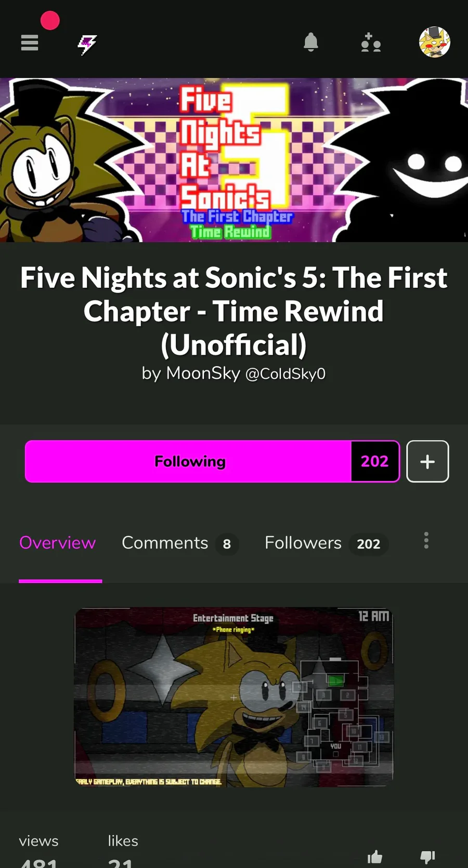Open the notifications bell
Viewport: 468px width, 868px height.
click(x=311, y=42)
